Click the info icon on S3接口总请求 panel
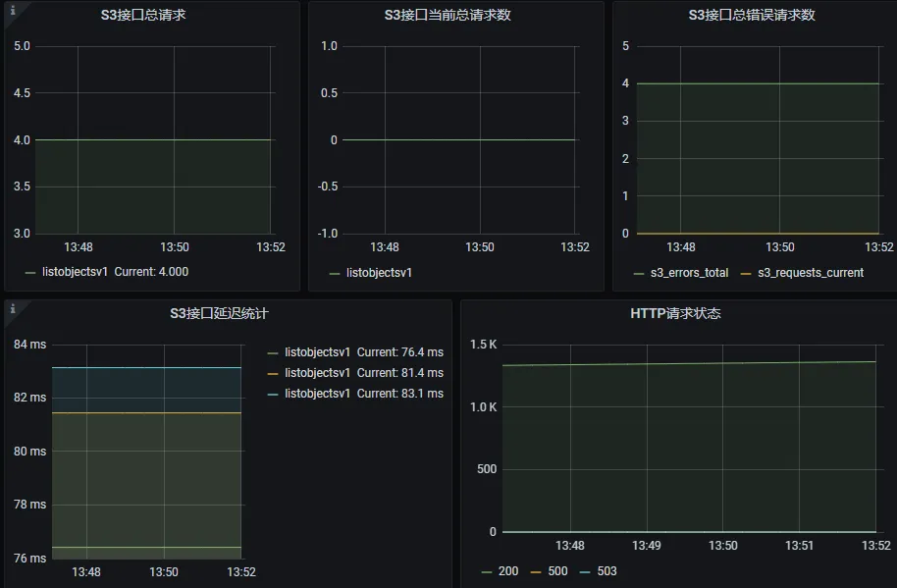 (11, 10)
